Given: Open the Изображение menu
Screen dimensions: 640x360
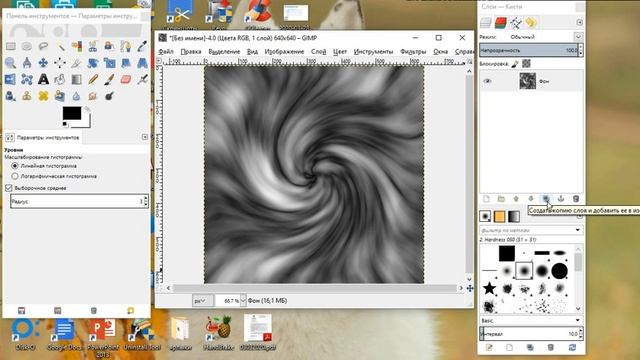Looking at the screenshot, I should tap(284, 51).
